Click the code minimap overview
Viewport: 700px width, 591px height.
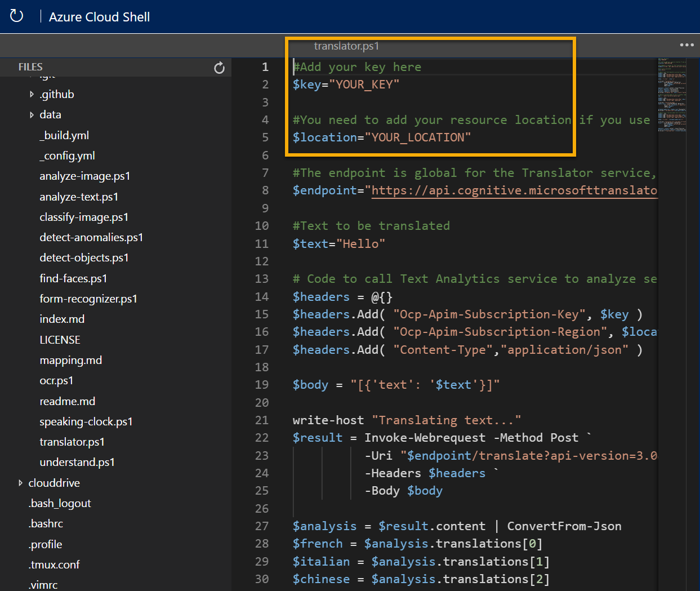pos(672,95)
